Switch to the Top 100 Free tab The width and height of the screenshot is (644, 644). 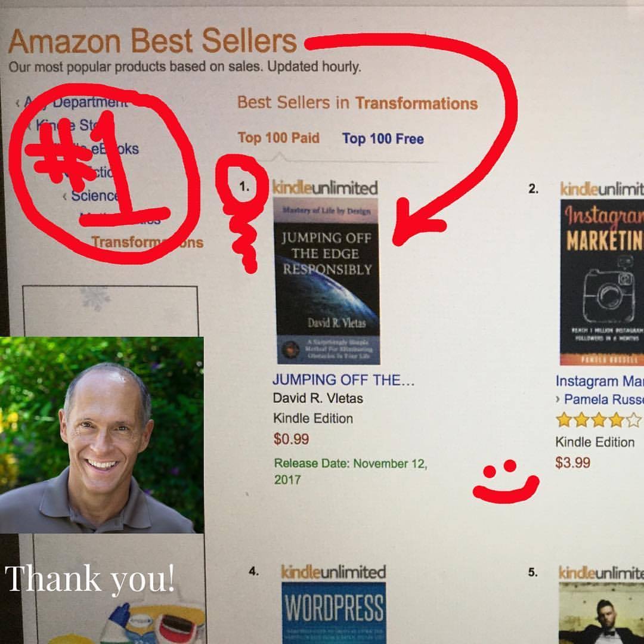tap(383, 139)
